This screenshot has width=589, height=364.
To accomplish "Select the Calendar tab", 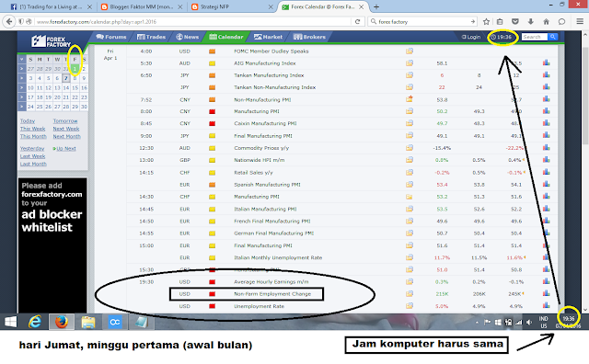I will [x=226, y=37].
